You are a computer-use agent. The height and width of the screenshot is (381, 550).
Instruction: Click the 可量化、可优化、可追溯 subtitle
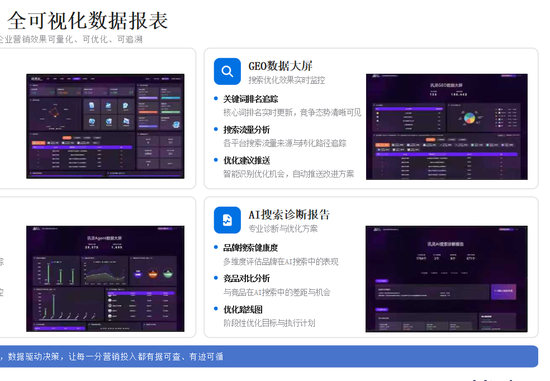pos(70,39)
